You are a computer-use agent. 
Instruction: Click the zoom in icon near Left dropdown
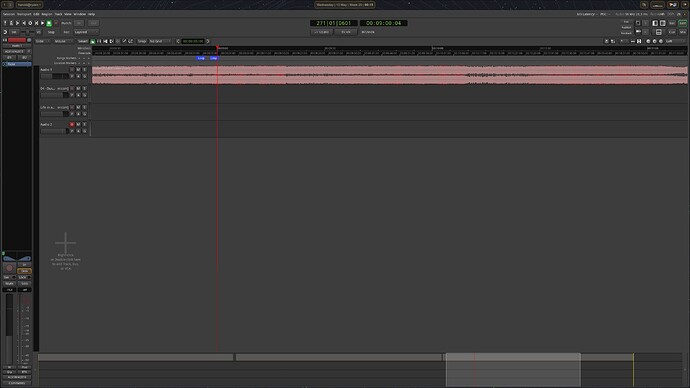(654, 41)
